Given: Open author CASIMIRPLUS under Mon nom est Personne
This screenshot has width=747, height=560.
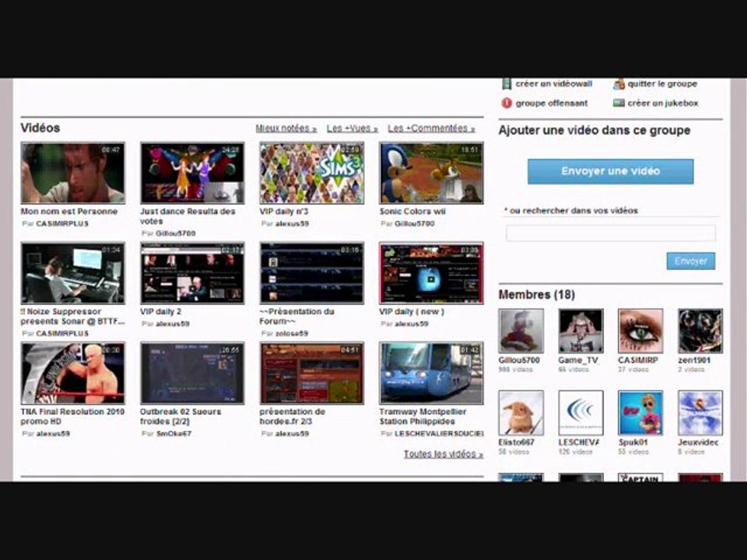Looking at the screenshot, I should tap(62, 224).
